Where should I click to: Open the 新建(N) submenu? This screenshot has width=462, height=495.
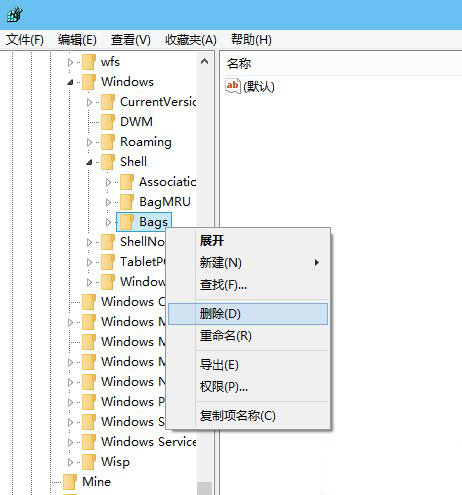click(x=248, y=263)
